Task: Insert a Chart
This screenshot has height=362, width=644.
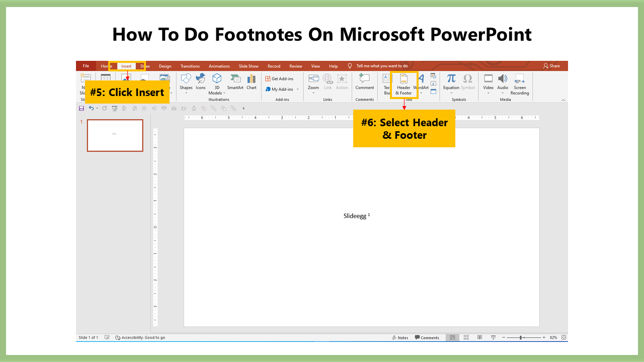Action: [x=252, y=82]
